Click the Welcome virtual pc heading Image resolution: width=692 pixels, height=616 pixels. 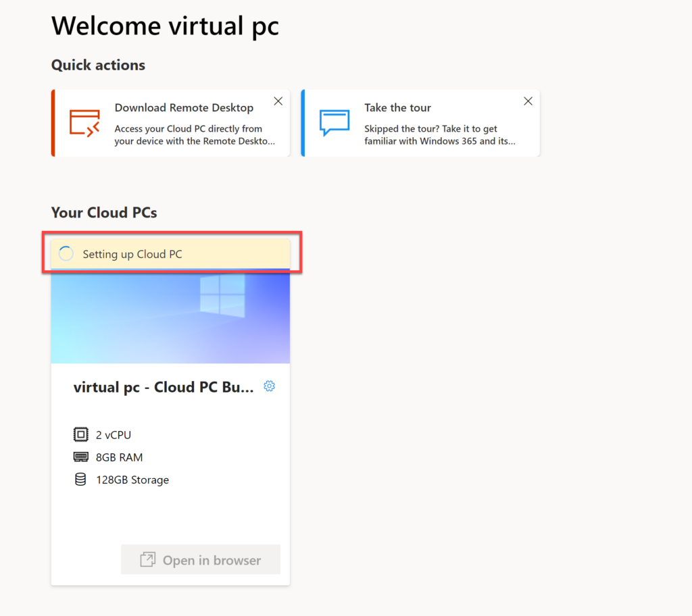[x=165, y=26]
